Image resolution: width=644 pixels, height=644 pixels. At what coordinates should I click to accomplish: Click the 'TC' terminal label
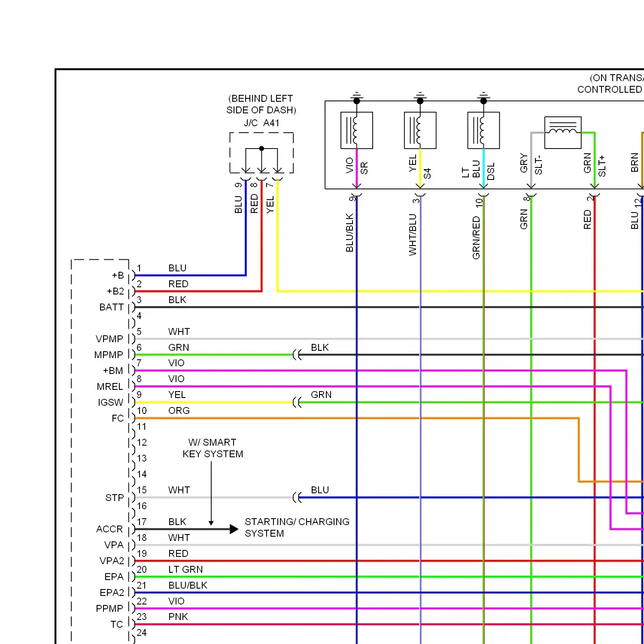pos(117,625)
